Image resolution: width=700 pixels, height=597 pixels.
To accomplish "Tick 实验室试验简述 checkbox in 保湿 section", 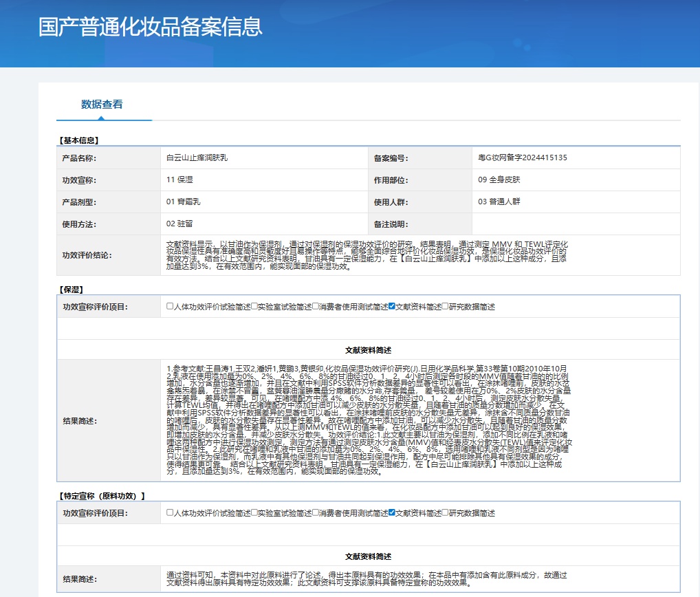I will click(x=254, y=306).
